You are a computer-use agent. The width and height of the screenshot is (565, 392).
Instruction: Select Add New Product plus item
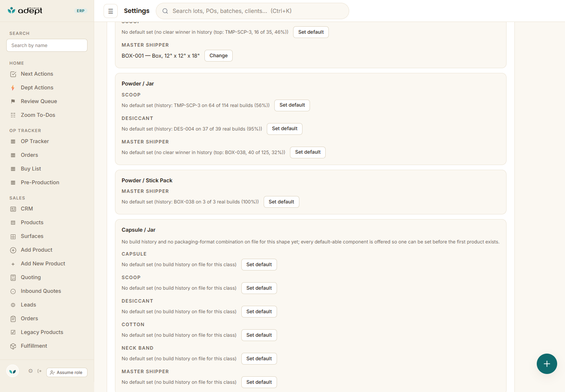click(x=47, y=263)
